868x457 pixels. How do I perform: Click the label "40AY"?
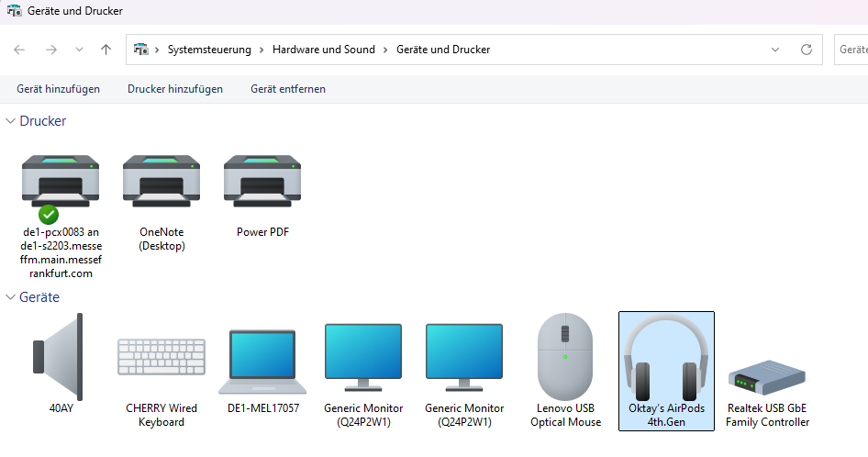(x=61, y=408)
